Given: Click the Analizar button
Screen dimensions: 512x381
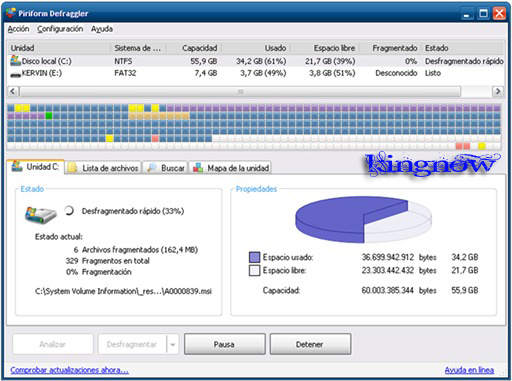Looking at the screenshot, I should [x=53, y=344].
